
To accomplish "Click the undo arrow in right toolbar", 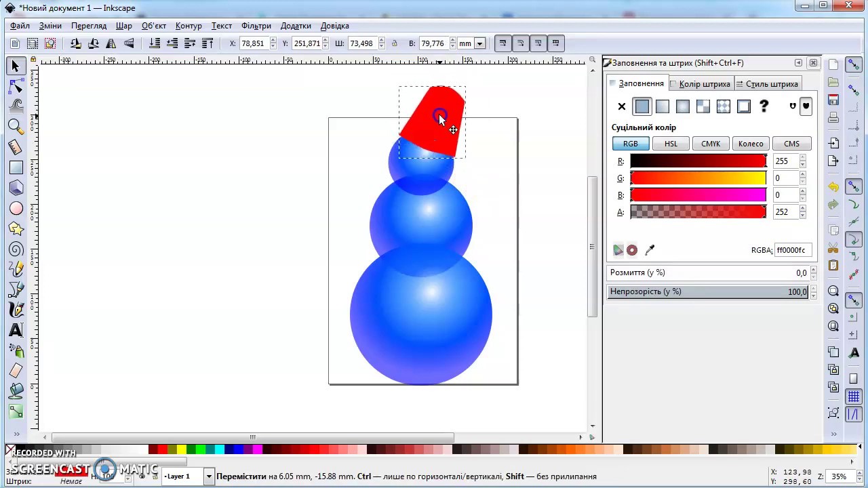I will (x=833, y=186).
